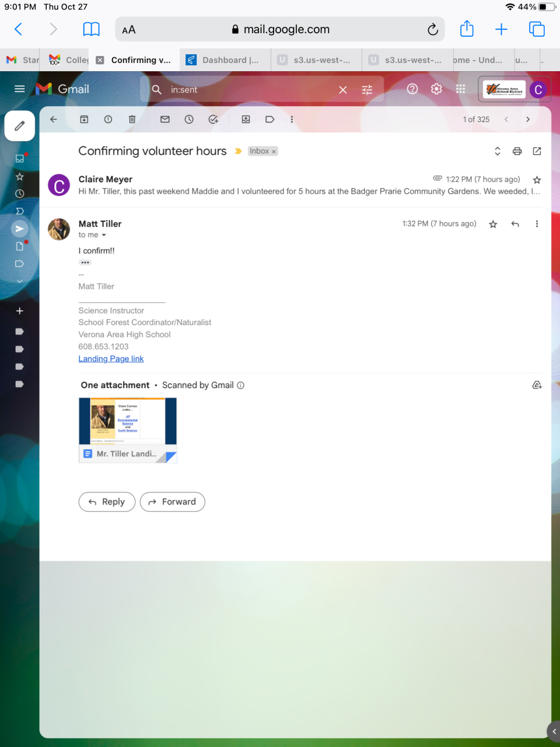
Task: Open the Landing Page link
Action: 111,359
